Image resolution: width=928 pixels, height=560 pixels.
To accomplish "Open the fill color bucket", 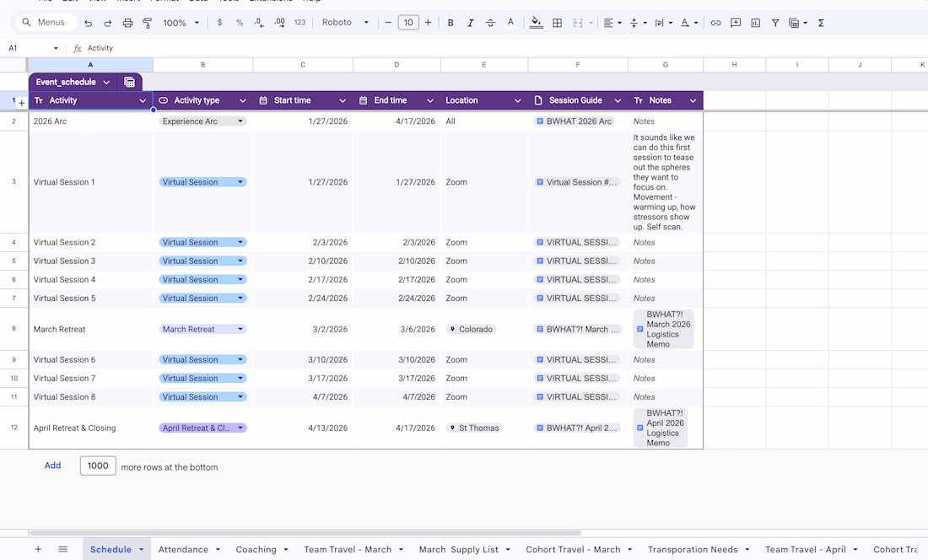I will pyautogui.click(x=537, y=23).
